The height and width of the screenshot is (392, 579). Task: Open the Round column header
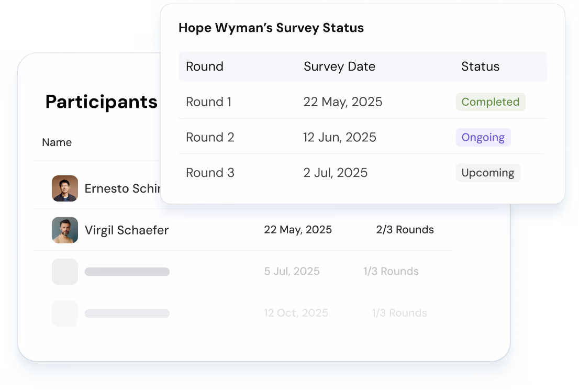[205, 66]
